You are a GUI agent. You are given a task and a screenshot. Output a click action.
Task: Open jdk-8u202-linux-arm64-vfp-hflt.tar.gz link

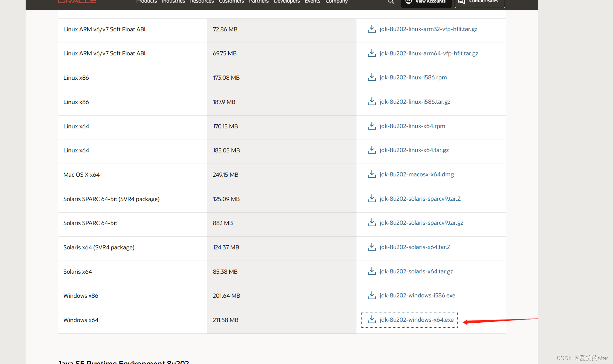tap(429, 53)
